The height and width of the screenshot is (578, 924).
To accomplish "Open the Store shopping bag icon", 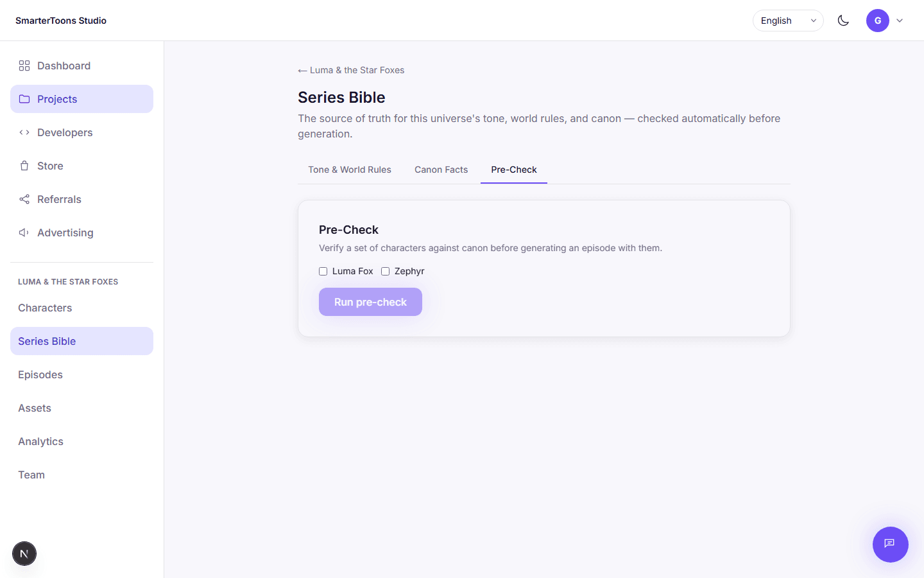I will [x=24, y=166].
